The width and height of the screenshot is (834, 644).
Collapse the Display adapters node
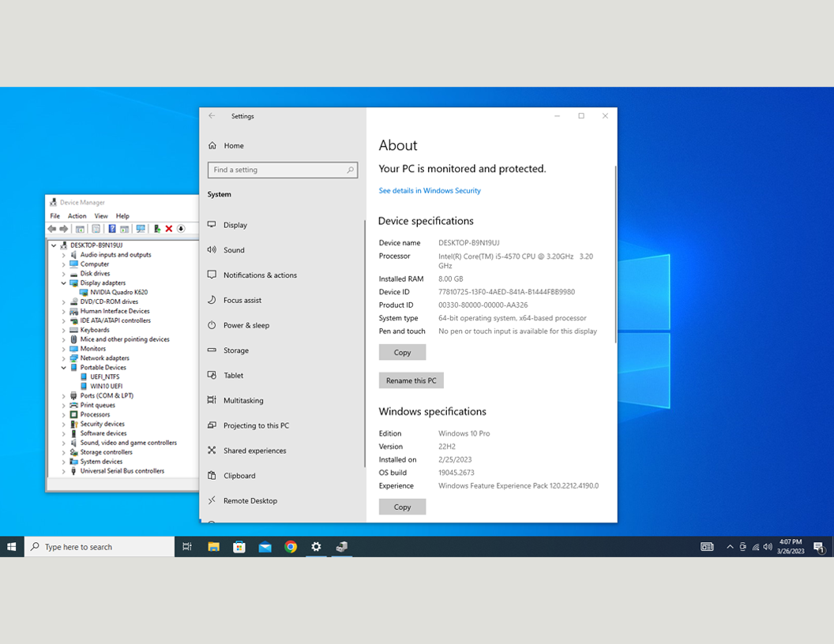click(63, 283)
